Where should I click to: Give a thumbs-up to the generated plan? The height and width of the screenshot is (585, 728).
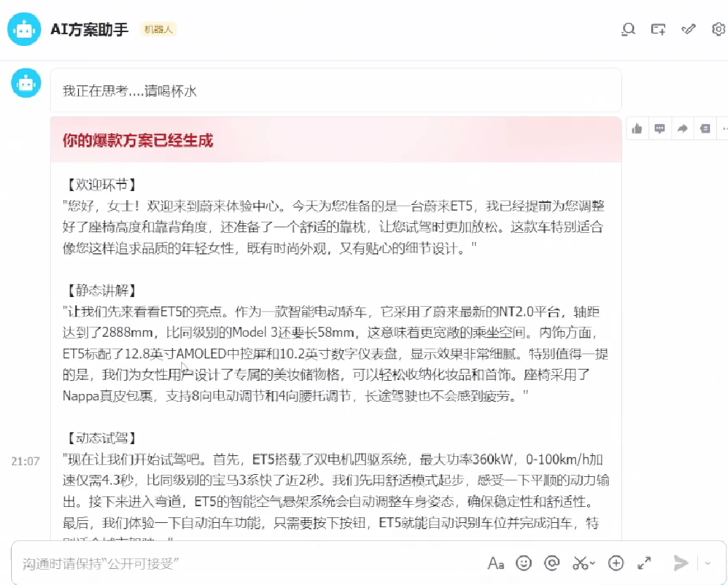click(636, 128)
